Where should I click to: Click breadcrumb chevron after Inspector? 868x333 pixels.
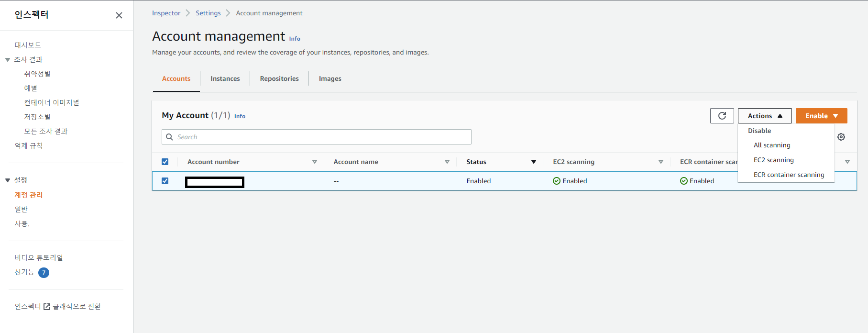tap(188, 13)
